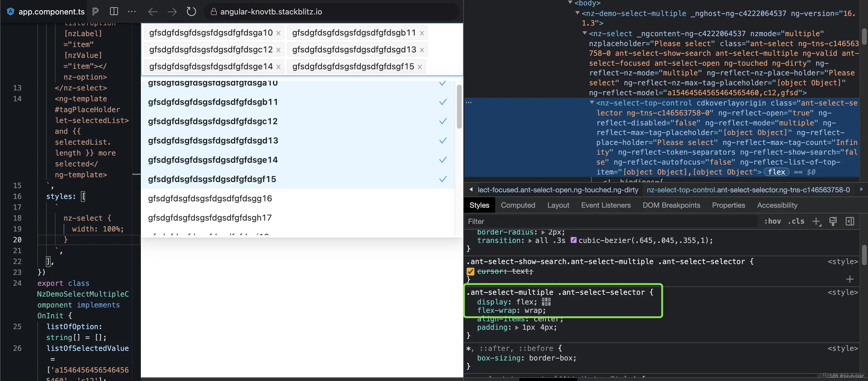This screenshot has width=868, height=381.
Task: Go back with the left arrow
Action: point(153,11)
